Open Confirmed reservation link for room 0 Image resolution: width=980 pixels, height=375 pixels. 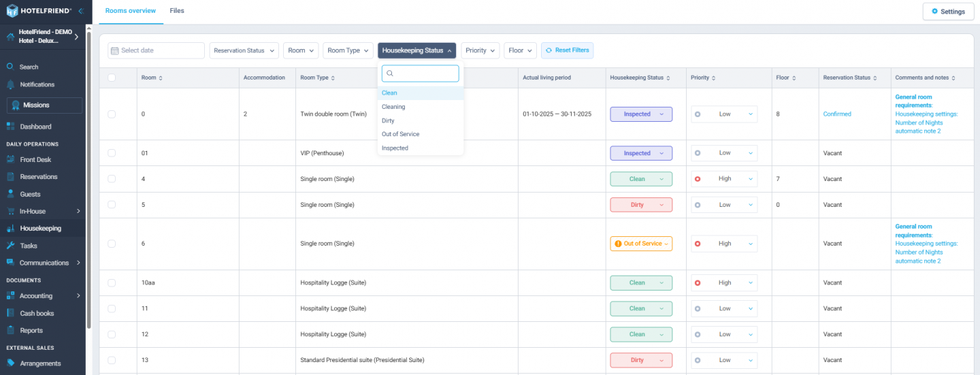[837, 114]
